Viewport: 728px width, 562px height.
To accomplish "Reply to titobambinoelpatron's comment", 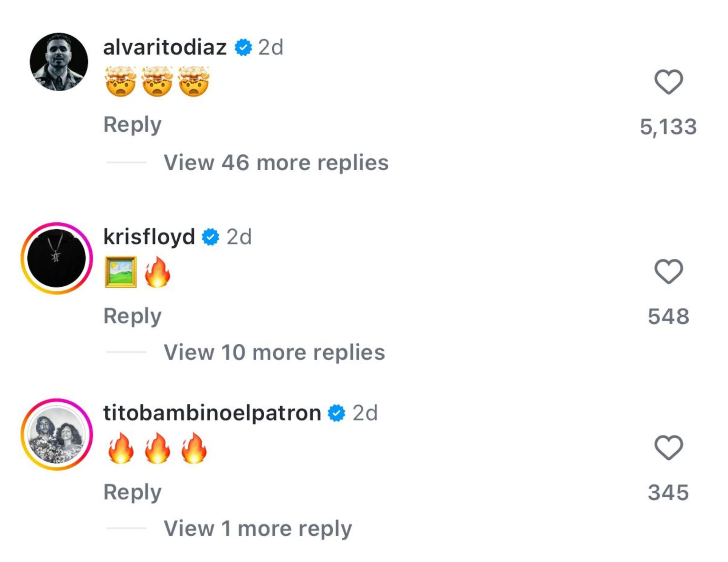I will pos(132,492).
